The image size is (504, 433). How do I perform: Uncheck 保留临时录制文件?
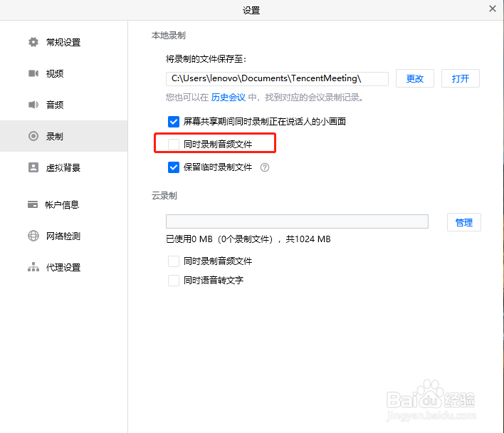pyautogui.click(x=174, y=167)
